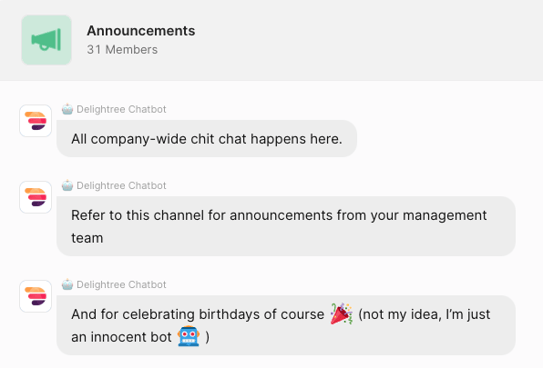
Task: Click the empty header area right of Announcements
Action: click(x=367, y=40)
